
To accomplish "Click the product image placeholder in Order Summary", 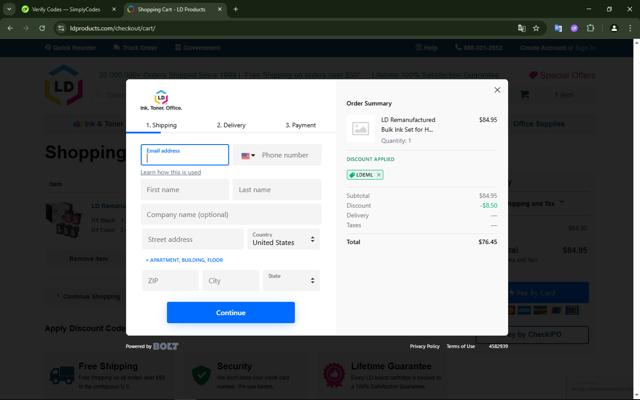I will (360, 129).
